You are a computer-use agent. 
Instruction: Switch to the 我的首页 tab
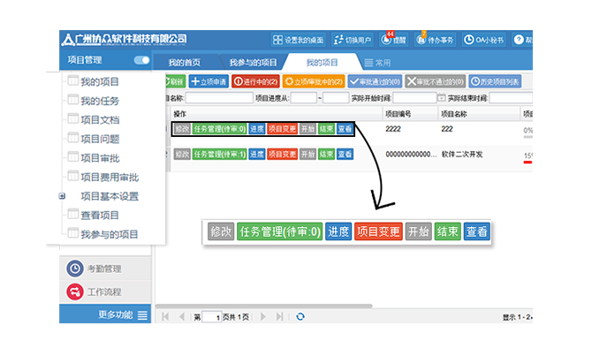click(x=184, y=63)
